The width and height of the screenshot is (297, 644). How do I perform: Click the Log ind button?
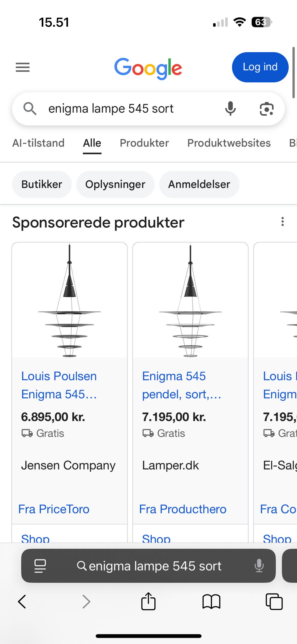pyautogui.click(x=260, y=67)
